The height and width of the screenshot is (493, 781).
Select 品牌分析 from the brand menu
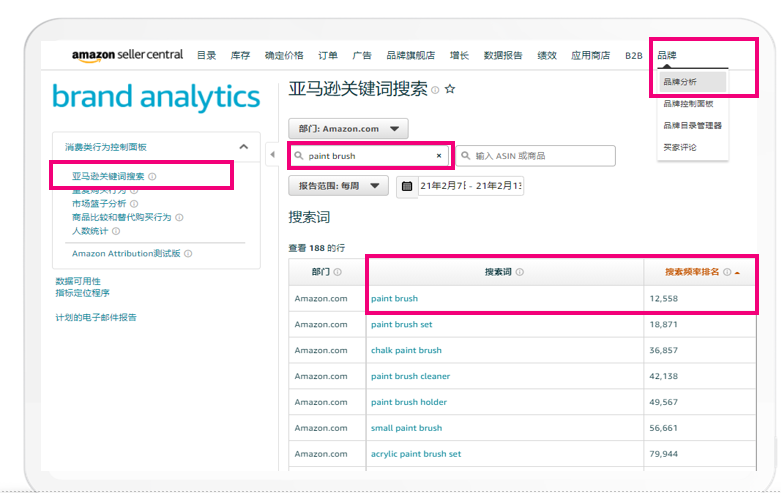[x=681, y=82]
